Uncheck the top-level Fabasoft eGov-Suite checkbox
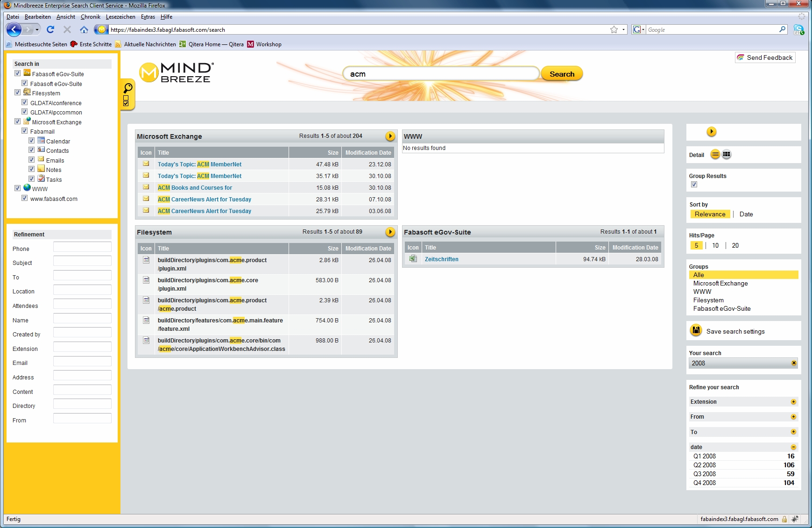Image resolution: width=812 pixels, height=528 pixels. 17,73
